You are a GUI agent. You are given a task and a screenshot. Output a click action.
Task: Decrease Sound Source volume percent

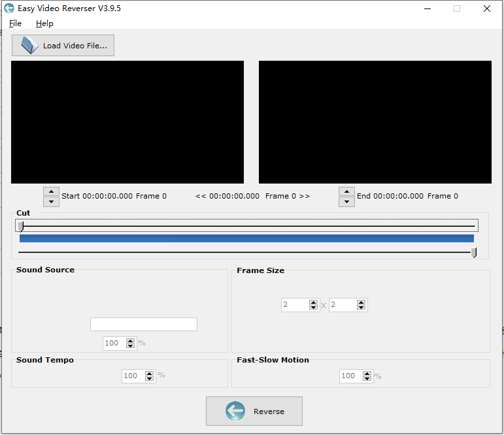pyautogui.click(x=130, y=346)
